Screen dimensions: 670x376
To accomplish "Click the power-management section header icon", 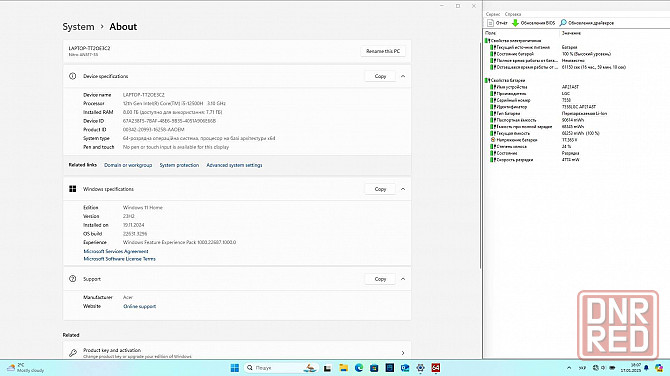I will click(488, 41).
